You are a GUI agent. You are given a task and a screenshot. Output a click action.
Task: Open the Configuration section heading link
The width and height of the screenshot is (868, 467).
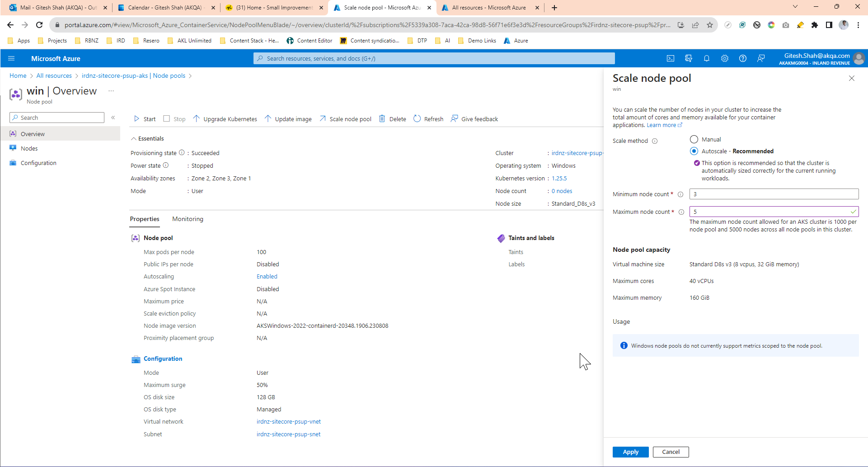[x=163, y=359]
